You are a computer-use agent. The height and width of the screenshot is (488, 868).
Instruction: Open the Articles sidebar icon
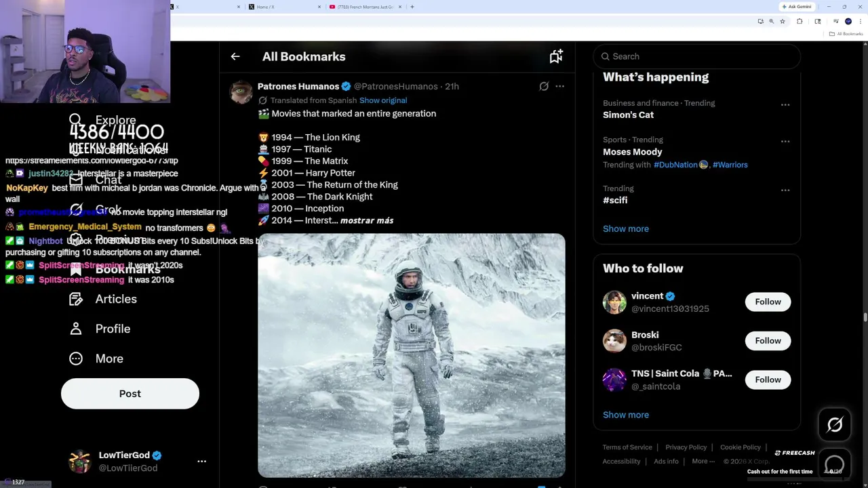coord(76,299)
